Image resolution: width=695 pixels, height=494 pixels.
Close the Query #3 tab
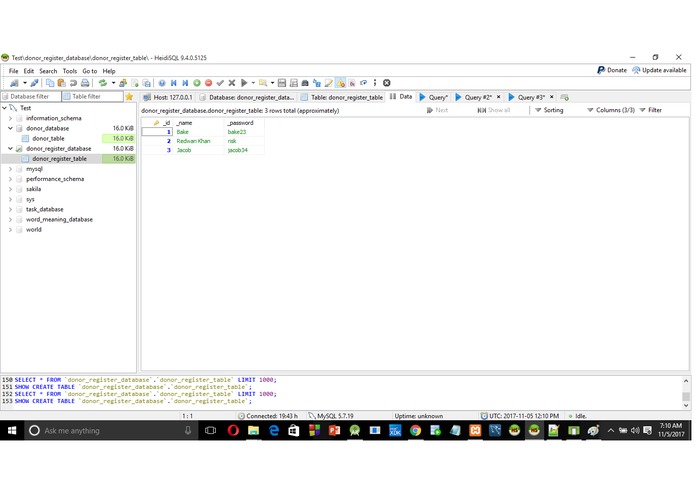552,97
